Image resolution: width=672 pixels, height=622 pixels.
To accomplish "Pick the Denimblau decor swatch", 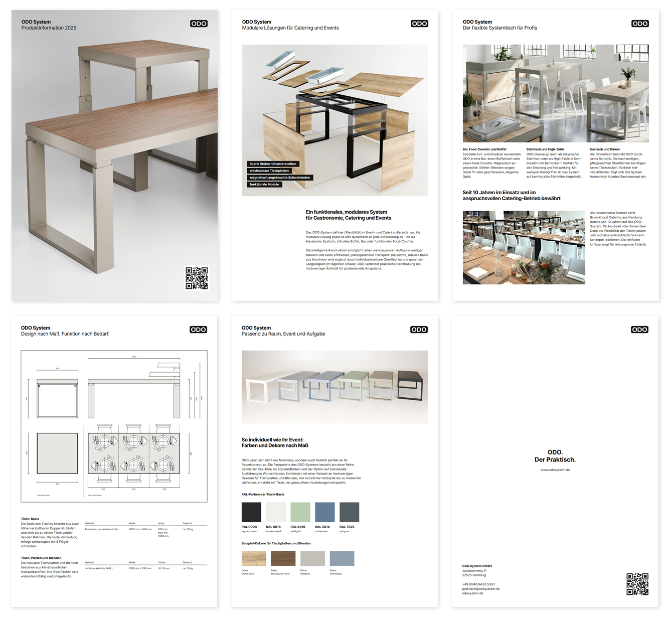I will [342, 559].
